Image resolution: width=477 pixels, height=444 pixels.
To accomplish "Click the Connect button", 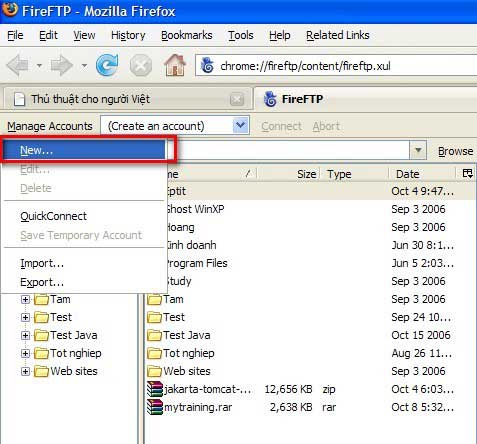I will click(282, 126).
